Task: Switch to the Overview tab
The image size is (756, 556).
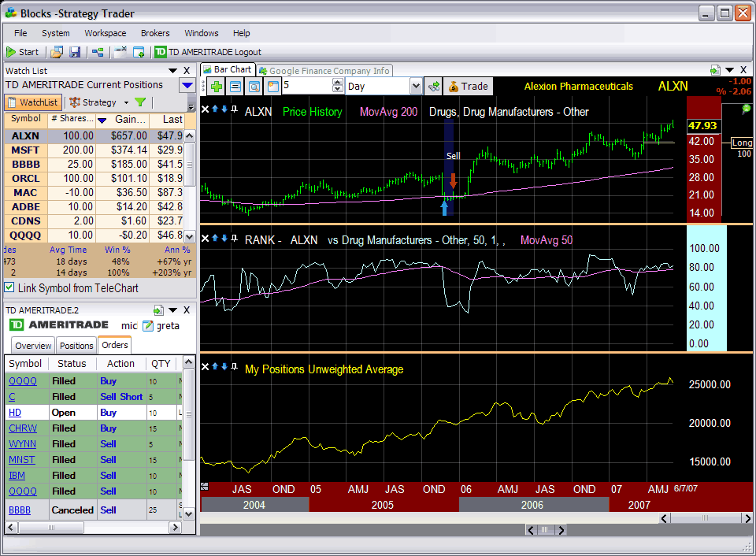Action: (33, 345)
